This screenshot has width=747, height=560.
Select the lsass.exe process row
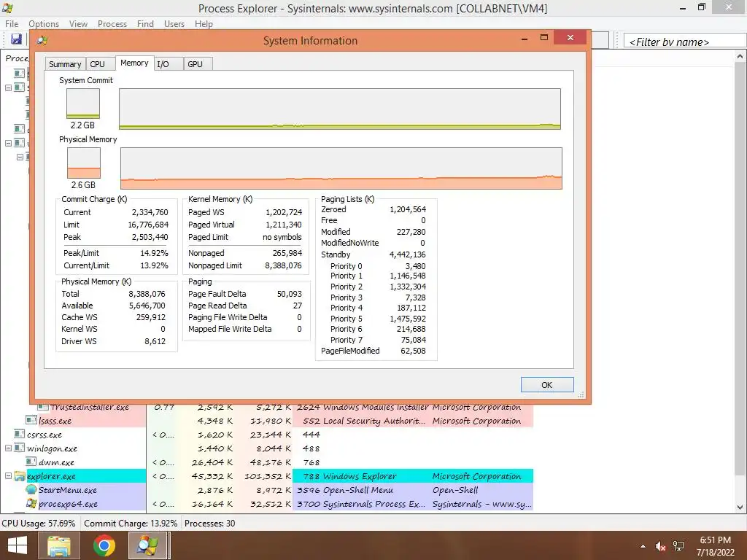(267, 421)
